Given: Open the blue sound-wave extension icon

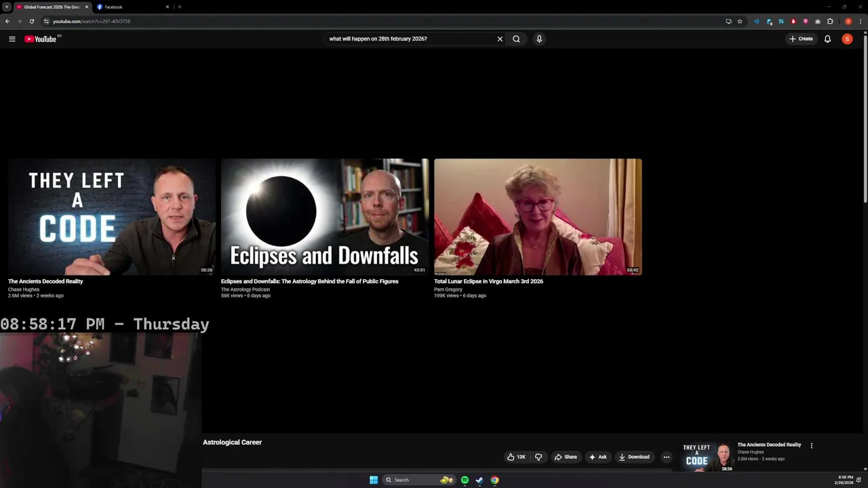Looking at the screenshot, I should coord(757,21).
